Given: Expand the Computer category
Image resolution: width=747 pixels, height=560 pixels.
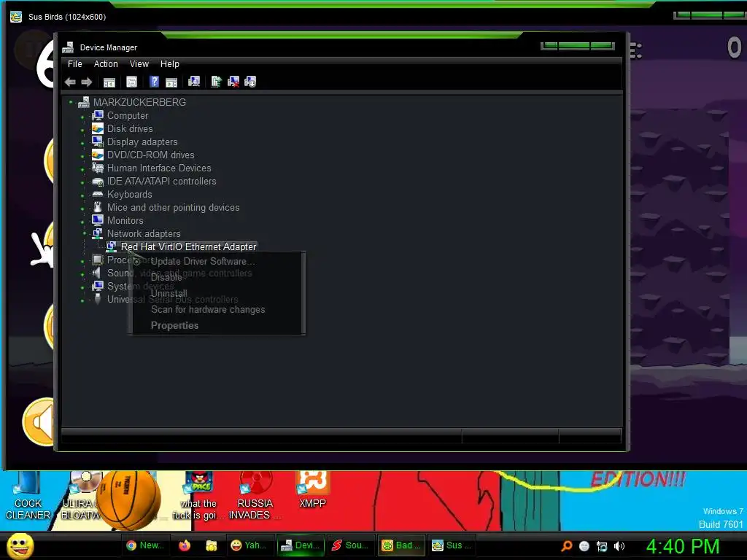Looking at the screenshot, I should coord(83,117).
